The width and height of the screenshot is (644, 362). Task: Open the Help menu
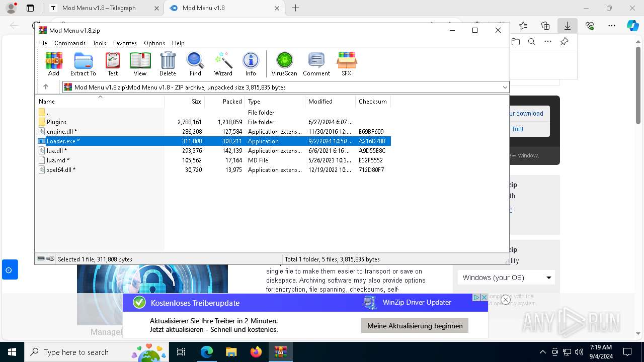[178, 43]
